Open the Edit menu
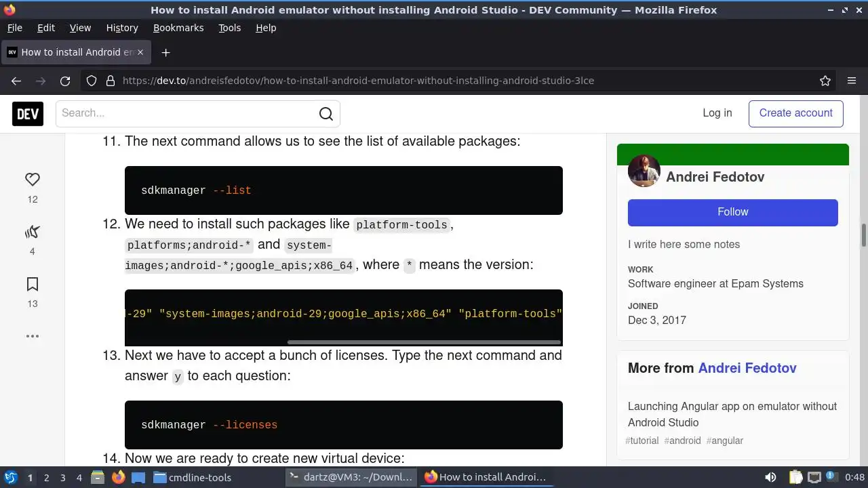 [46, 28]
